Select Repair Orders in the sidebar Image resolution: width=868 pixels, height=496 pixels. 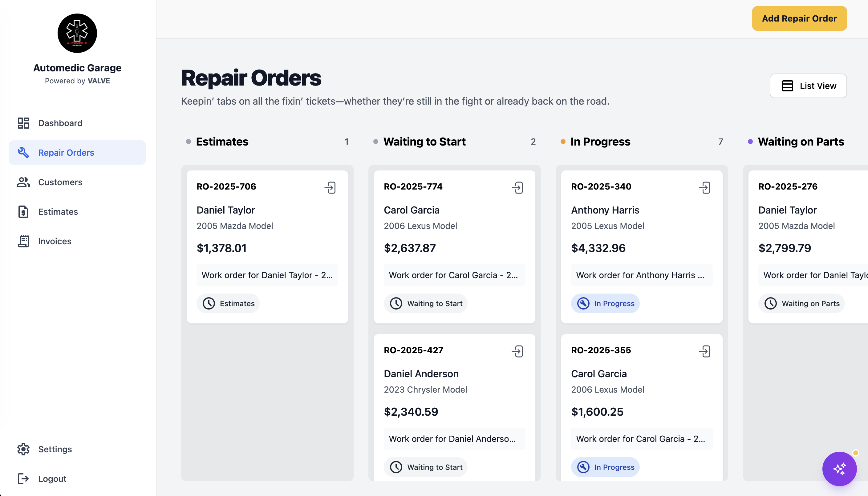66,153
